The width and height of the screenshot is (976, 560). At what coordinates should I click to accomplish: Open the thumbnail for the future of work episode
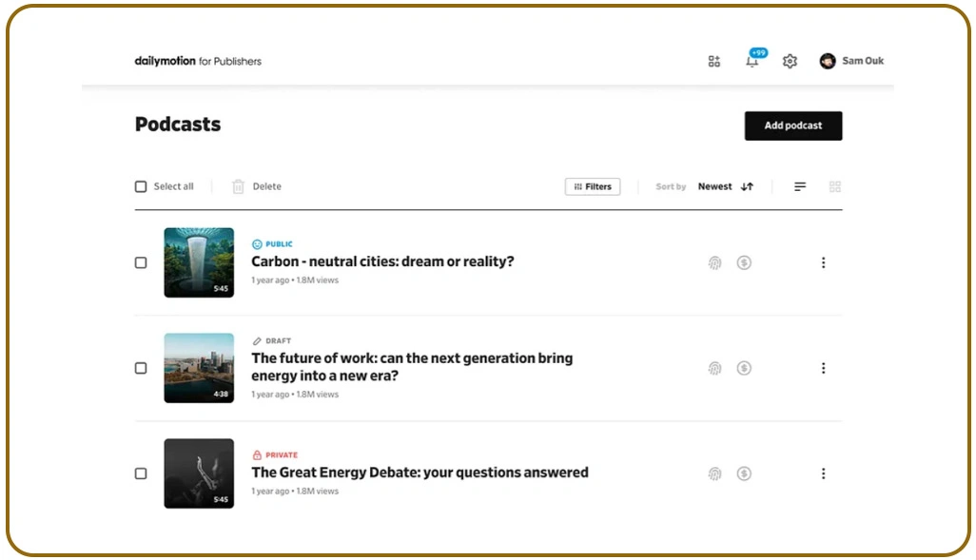click(199, 367)
